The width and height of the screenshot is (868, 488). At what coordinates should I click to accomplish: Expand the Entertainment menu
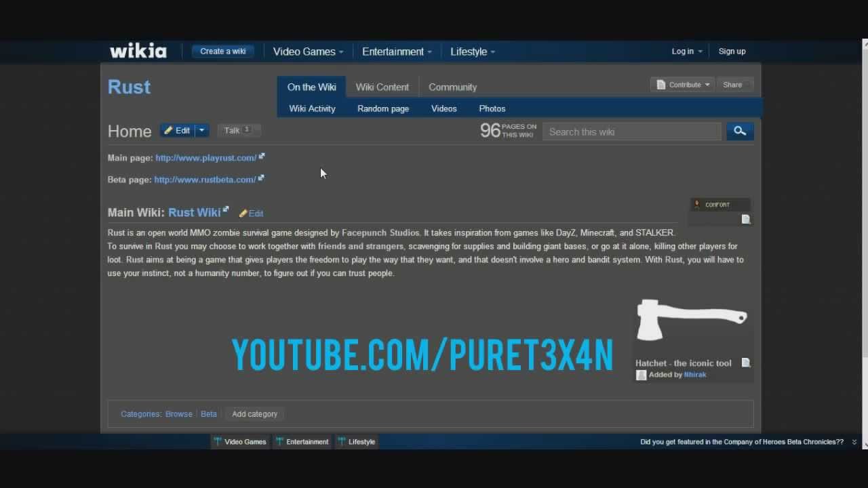click(x=397, y=52)
